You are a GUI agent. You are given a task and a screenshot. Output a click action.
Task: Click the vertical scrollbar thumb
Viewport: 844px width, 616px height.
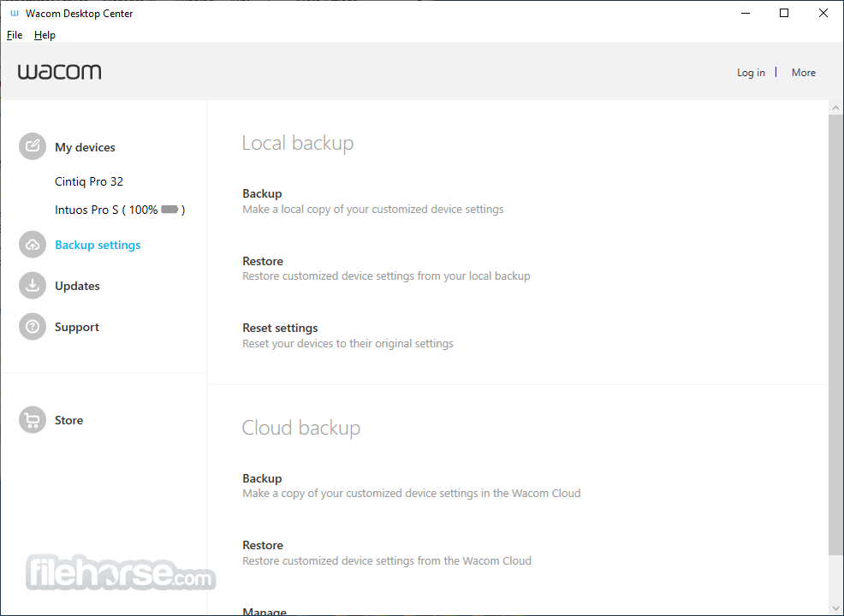835,335
